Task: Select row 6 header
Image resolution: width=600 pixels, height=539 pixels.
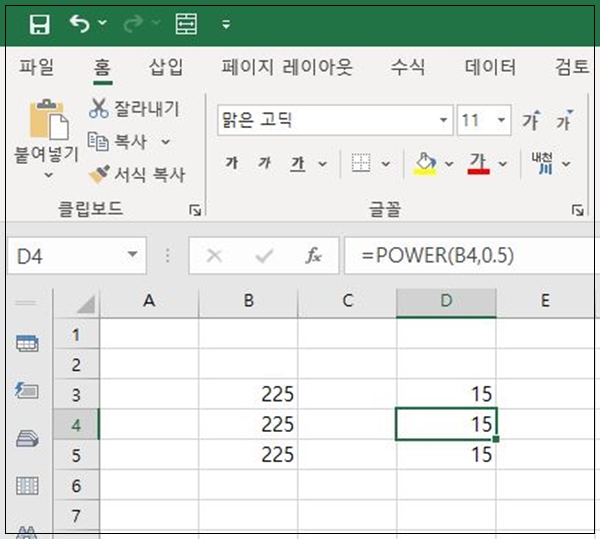Action: [x=76, y=485]
